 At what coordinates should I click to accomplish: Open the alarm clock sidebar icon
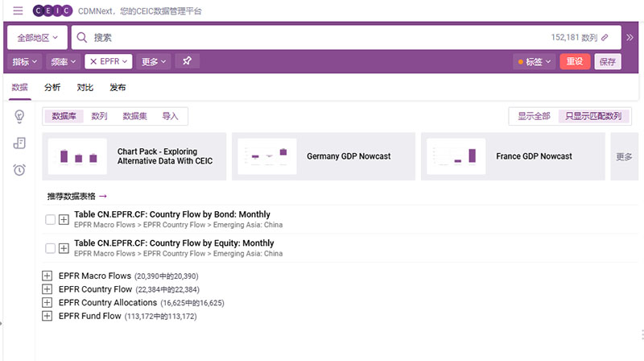tap(19, 169)
